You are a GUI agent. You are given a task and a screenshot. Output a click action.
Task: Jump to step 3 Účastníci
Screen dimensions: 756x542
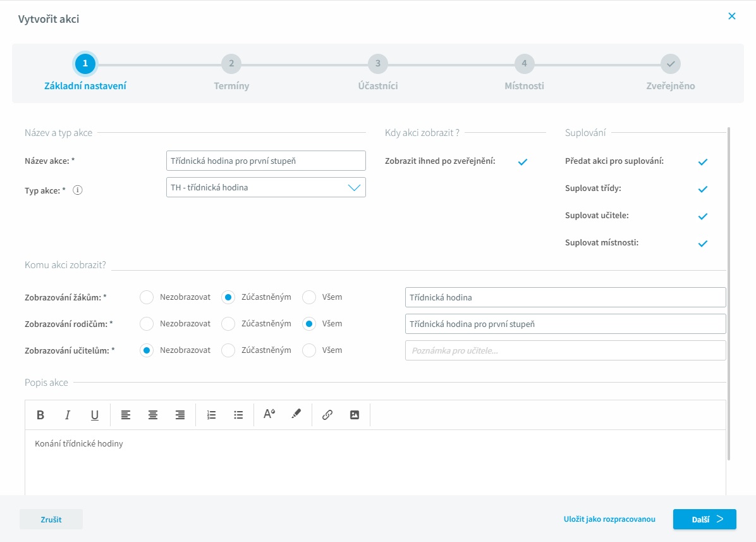(x=378, y=63)
